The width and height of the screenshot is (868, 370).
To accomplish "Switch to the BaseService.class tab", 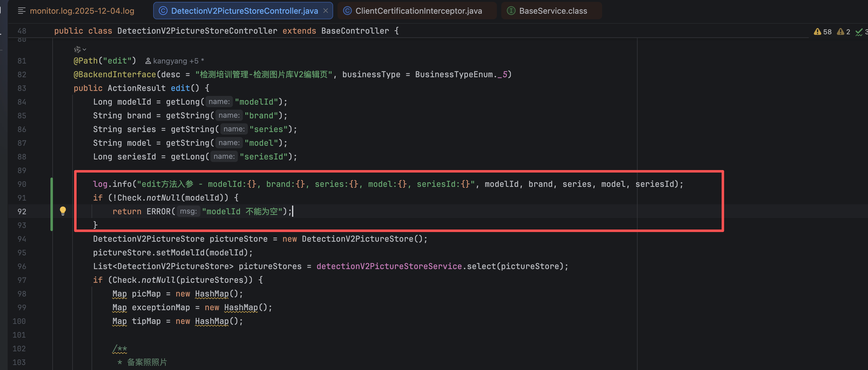I will coord(553,11).
